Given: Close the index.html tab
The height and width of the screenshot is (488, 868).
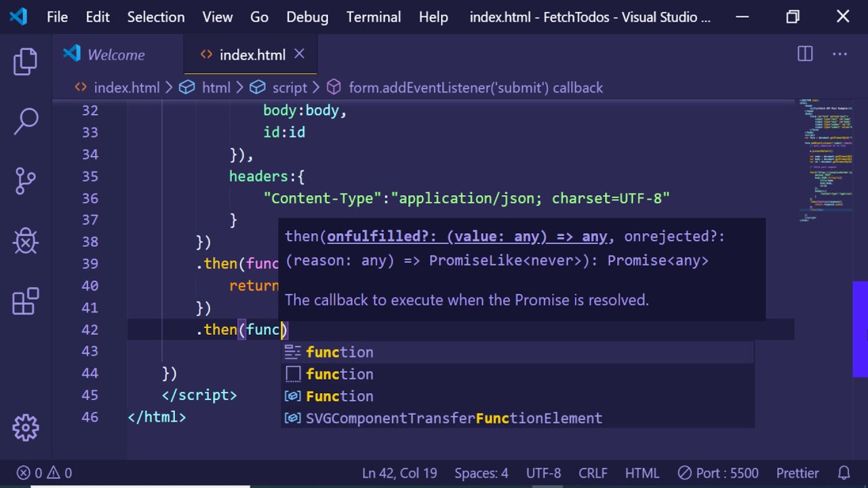Looking at the screenshot, I should click(x=299, y=54).
